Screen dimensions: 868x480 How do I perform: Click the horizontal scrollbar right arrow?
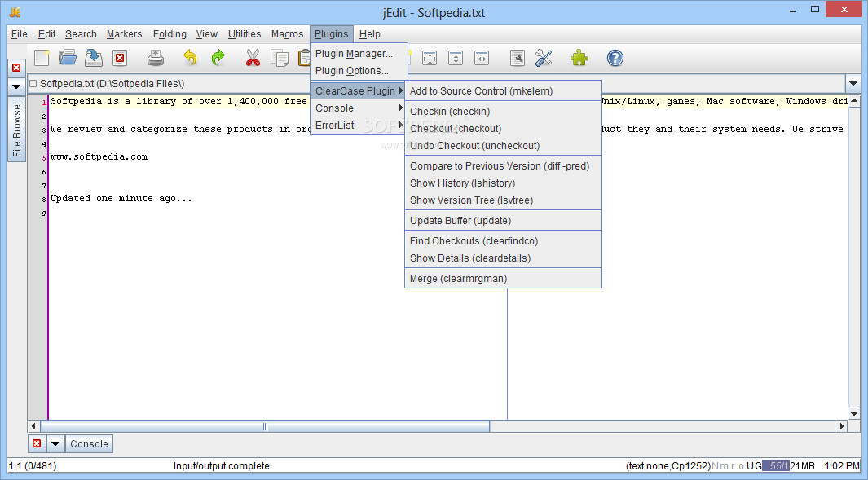pyautogui.click(x=841, y=426)
